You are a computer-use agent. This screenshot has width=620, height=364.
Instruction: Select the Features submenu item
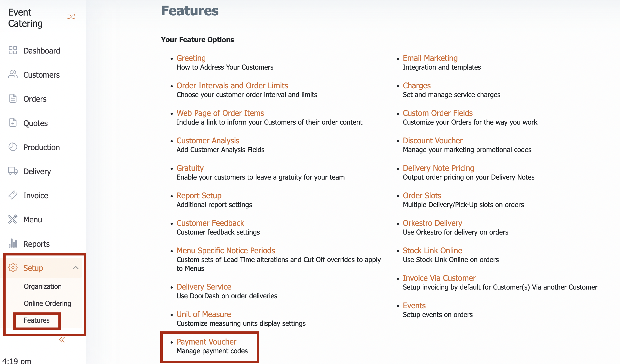point(37,320)
